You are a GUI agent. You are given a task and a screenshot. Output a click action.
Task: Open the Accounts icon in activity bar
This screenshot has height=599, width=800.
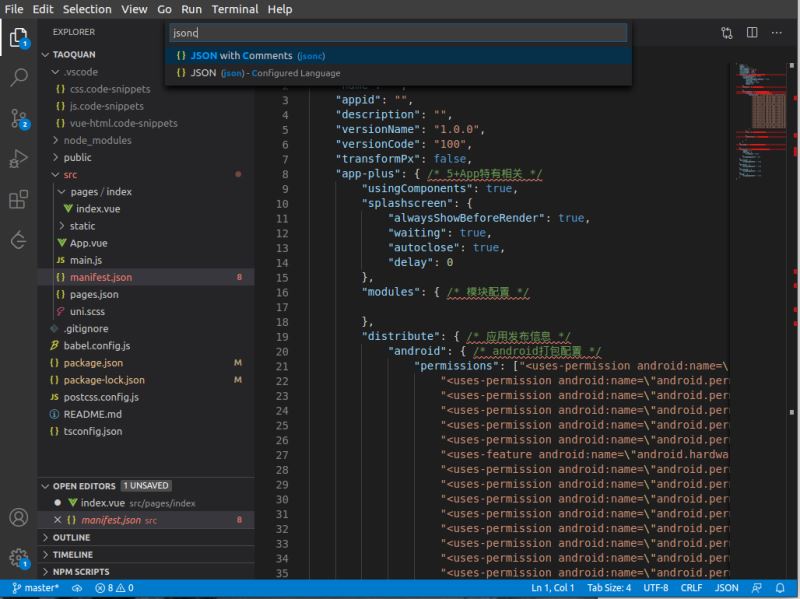(19, 517)
